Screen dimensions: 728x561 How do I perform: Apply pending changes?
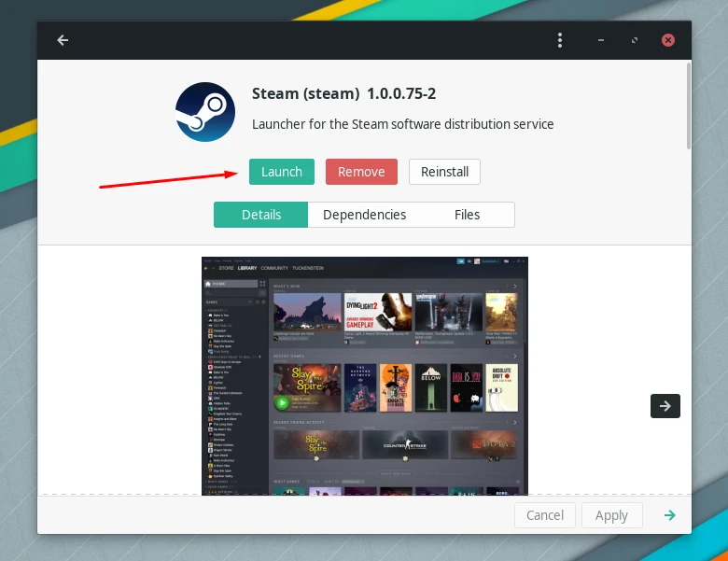[611, 515]
